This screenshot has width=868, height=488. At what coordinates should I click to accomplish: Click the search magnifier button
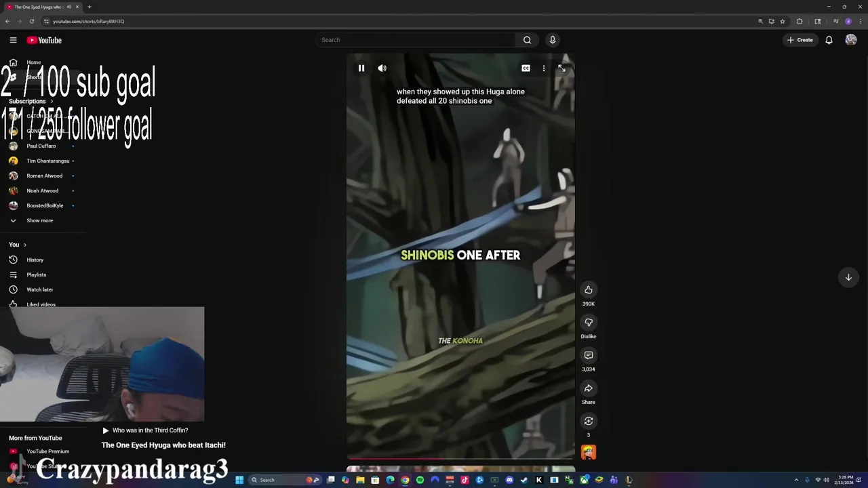[527, 40]
